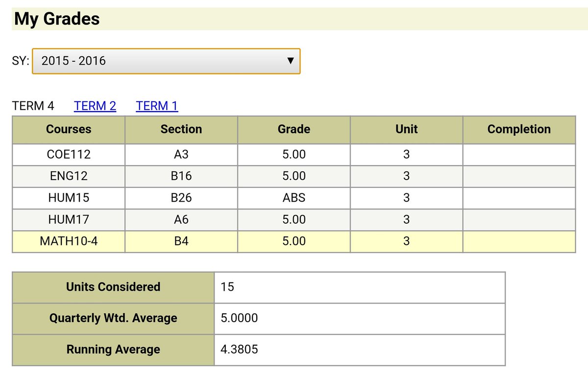The width and height of the screenshot is (588, 377).
Task: Select the TERM 4 label
Action: 33,106
